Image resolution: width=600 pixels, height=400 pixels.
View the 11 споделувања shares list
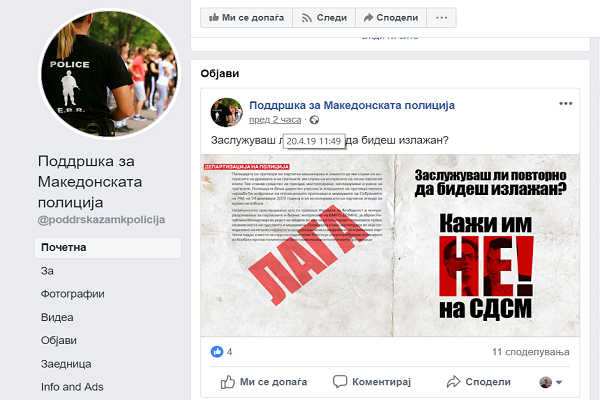[x=531, y=352]
